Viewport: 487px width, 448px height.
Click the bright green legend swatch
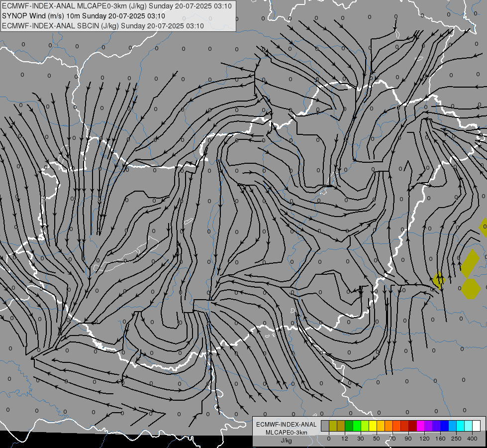tap(357, 426)
